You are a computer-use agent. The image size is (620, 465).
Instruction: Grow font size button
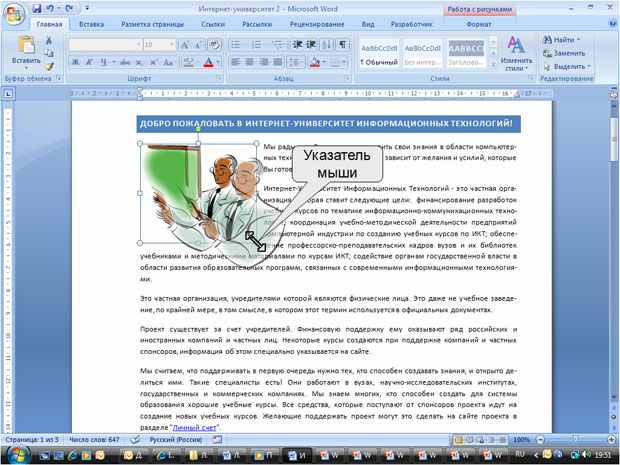coord(184,45)
